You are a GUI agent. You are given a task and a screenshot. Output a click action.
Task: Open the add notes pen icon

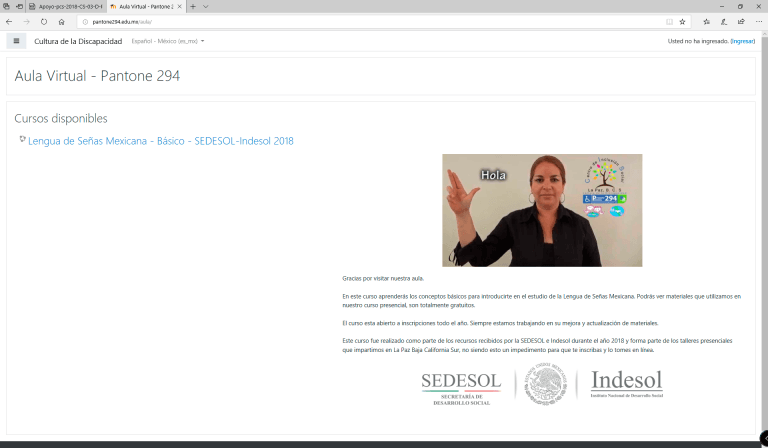722,21
